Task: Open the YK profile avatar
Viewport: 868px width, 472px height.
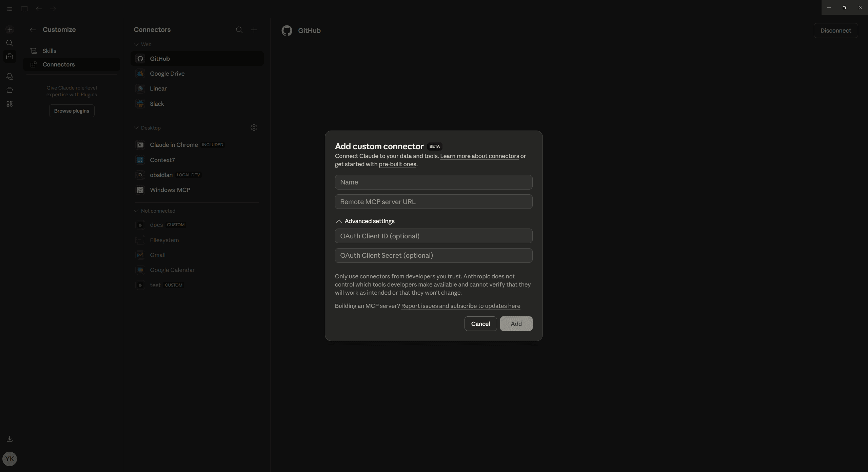Action: (10, 459)
